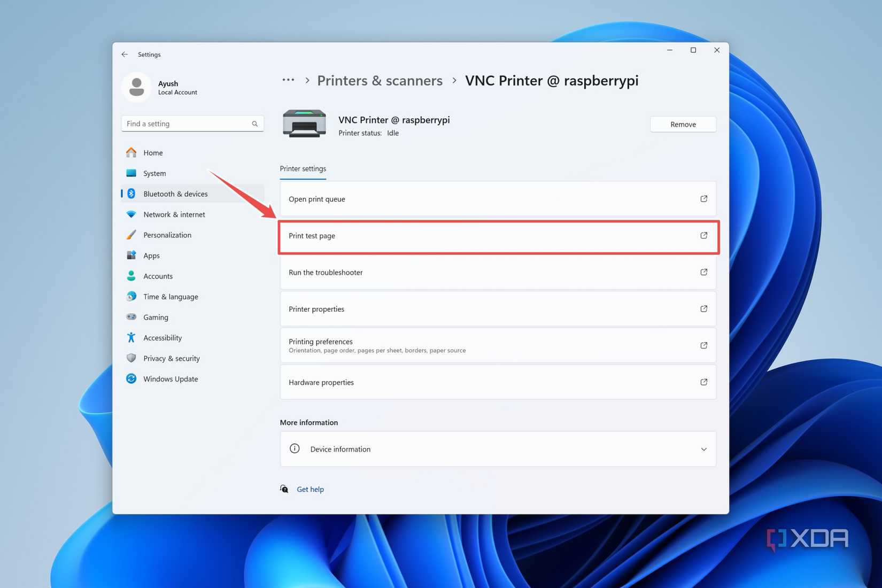Click the Accounts person icon
This screenshot has height=588, width=882.
pyautogui.click(x=131, y=276)
